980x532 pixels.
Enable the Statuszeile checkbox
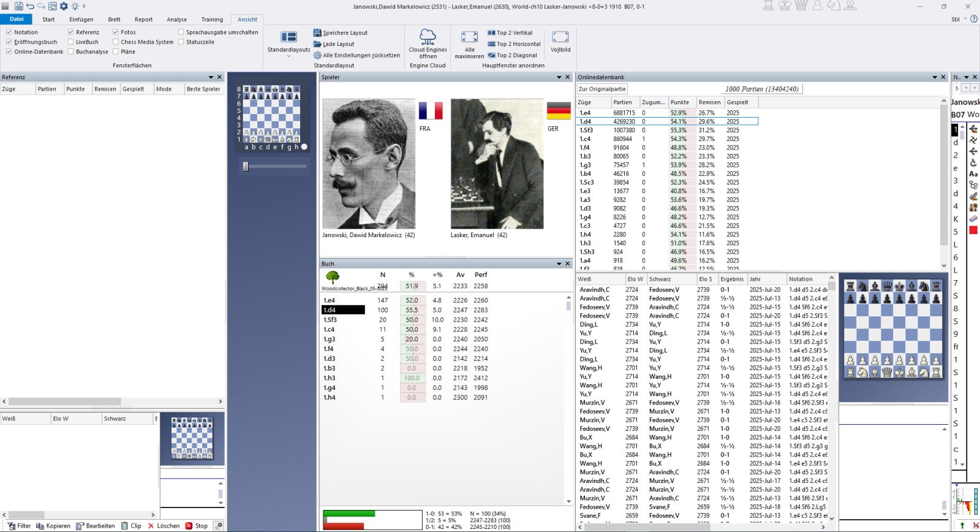pyautogui.click(x=181, y=42)
